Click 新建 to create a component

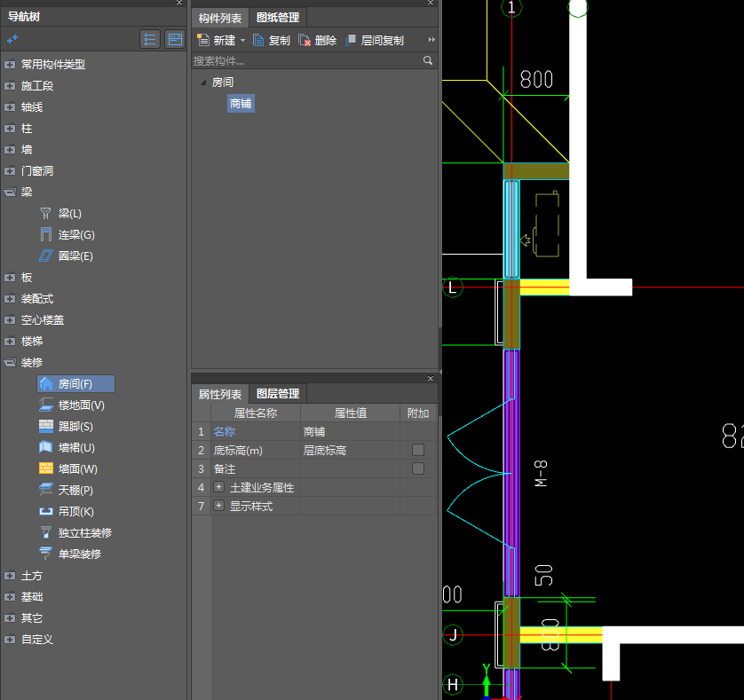click(217, 40)
